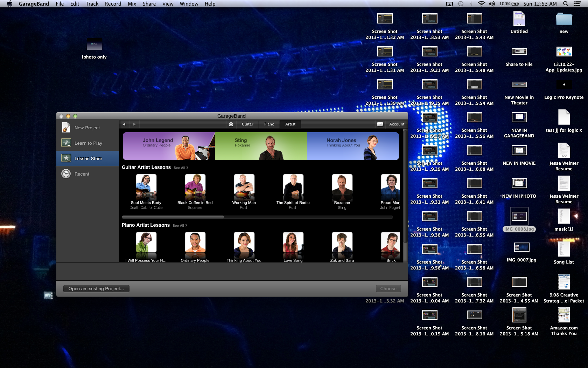Select I Will Possess Your Heart lesson
The height and width of the screenshot is (368, 588).
pyautogui.click(x=146, y=247)
